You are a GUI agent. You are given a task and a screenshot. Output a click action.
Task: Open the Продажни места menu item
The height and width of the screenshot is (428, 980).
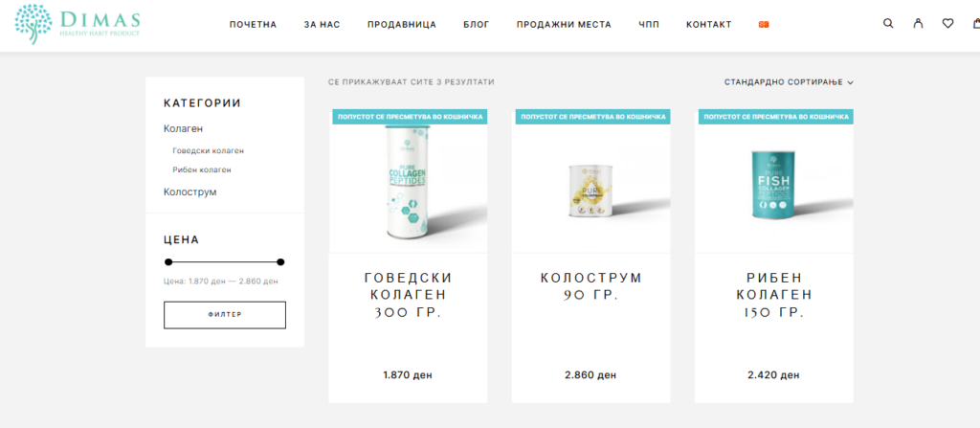(x=564, y=24)
